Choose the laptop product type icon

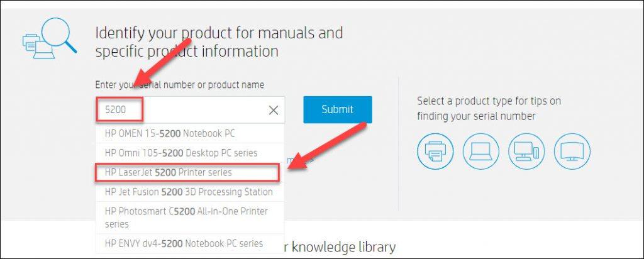[480, 152]
